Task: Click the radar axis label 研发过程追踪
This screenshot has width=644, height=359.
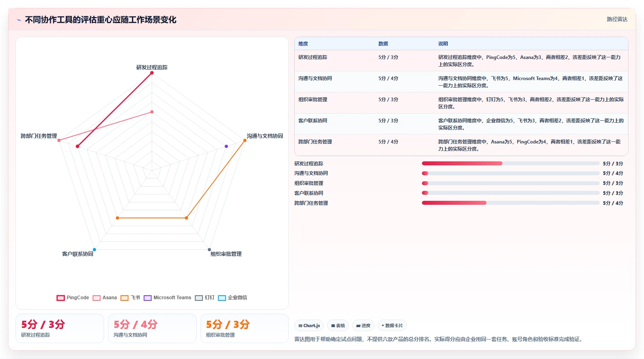Action: [152, 67]
